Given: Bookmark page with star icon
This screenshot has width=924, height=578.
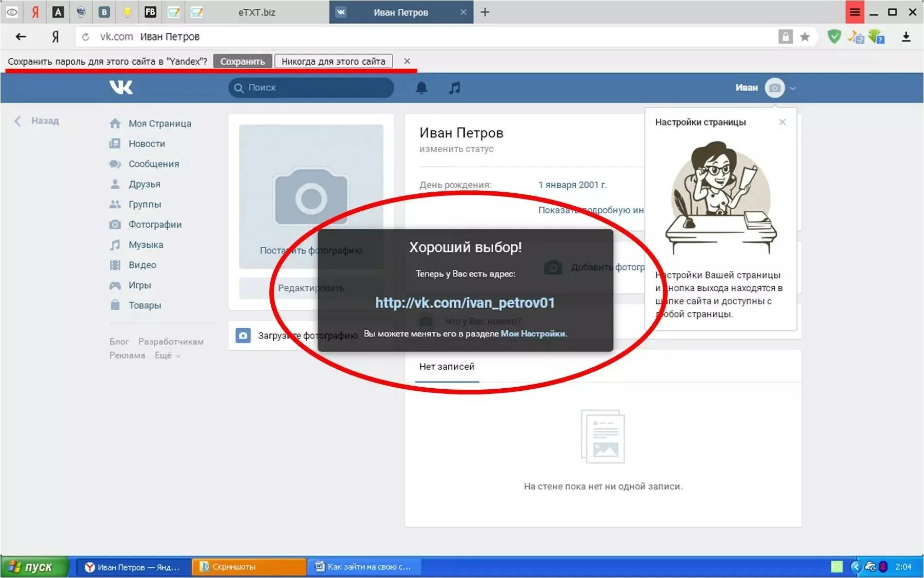Looking at the screenshot, I should 805,36.
